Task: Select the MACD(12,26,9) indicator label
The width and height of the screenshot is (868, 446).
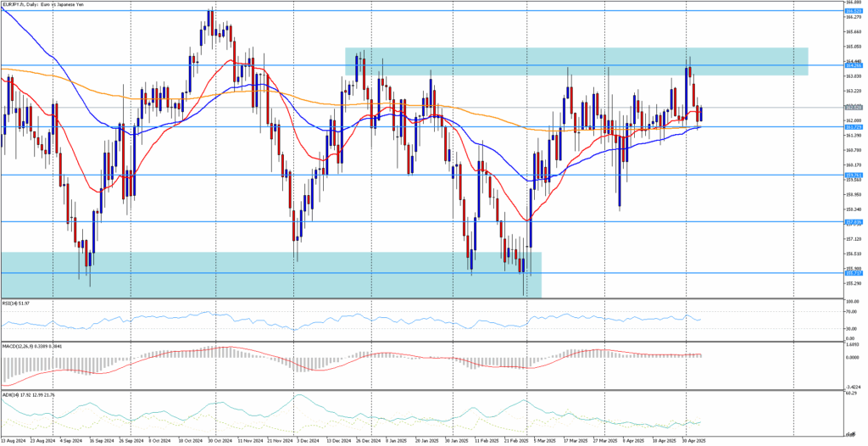Action: (34, 346)
